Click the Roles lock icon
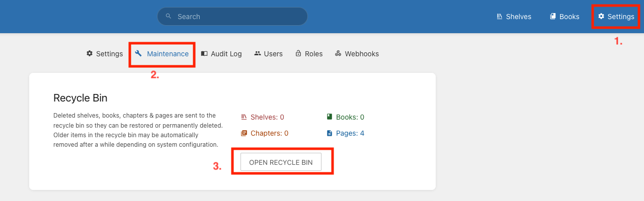This screenshot has width=644, height=201. [298, 54]
